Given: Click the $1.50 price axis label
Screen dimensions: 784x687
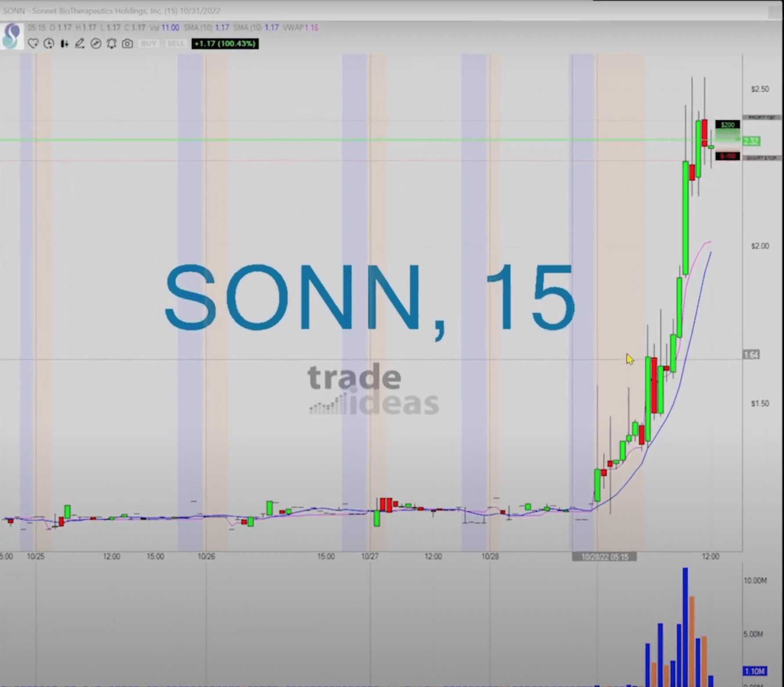Looking at the screenshot, I should tap(760, 403).
